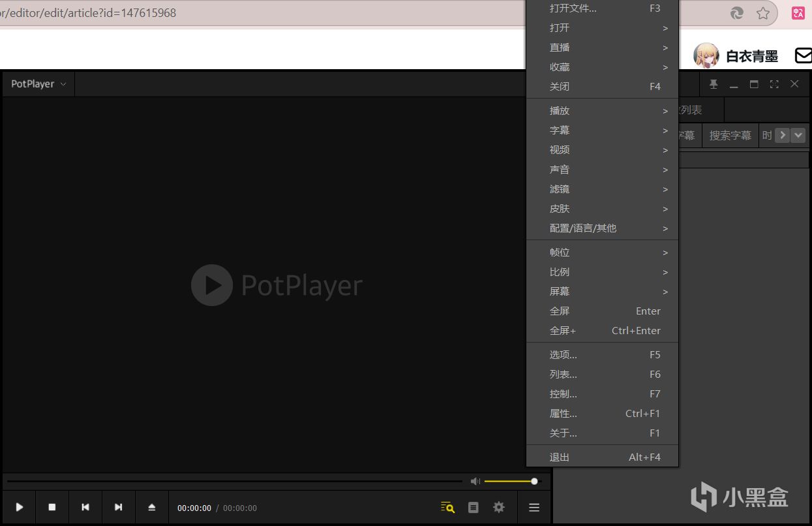812x526 pixels.
Task: Expand the 收藏 submenu
Action: click(x=603, y=67)
